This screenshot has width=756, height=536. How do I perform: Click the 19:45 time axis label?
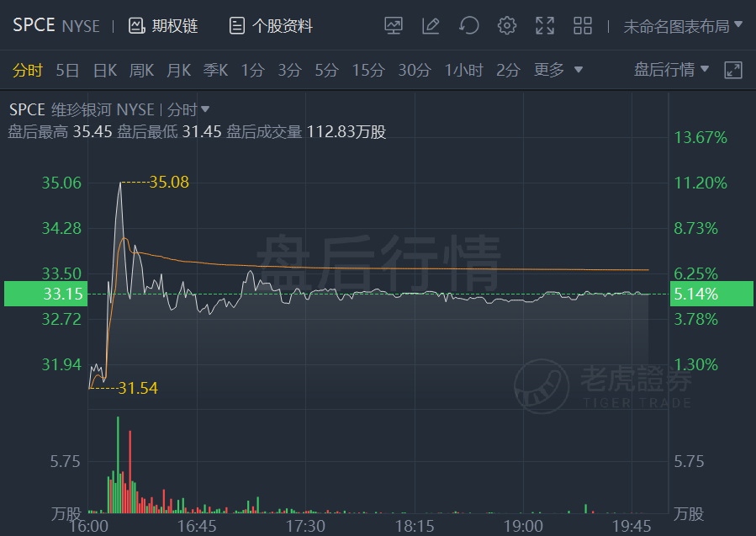coord(632,526)
